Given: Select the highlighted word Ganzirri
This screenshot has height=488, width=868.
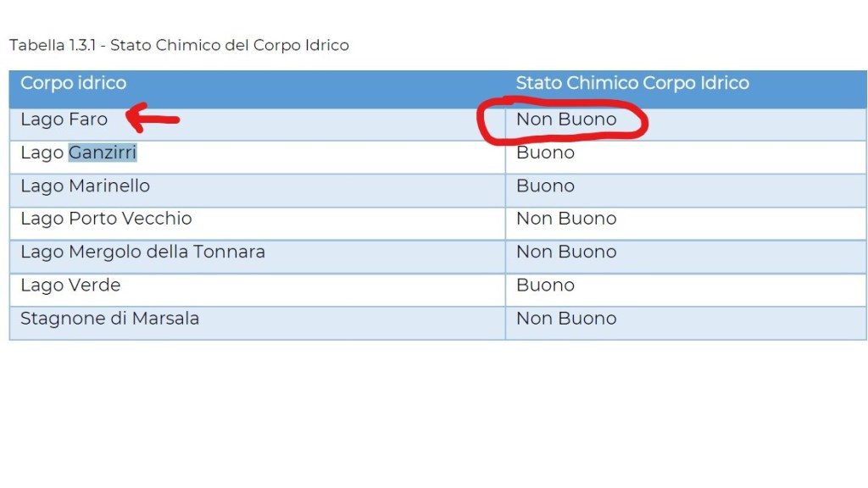Looking at the screenshot, I should [x=103, y=152].
